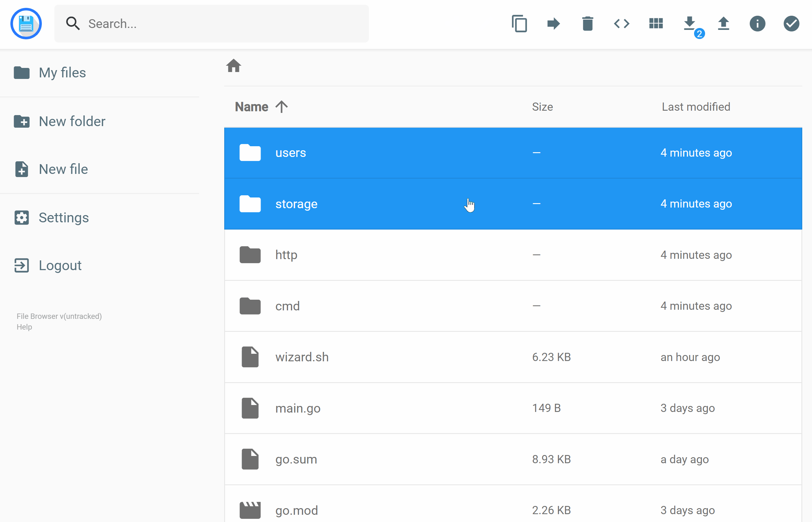
Task: Click the File Browser save-disk logo
Action: coord(26,23)
